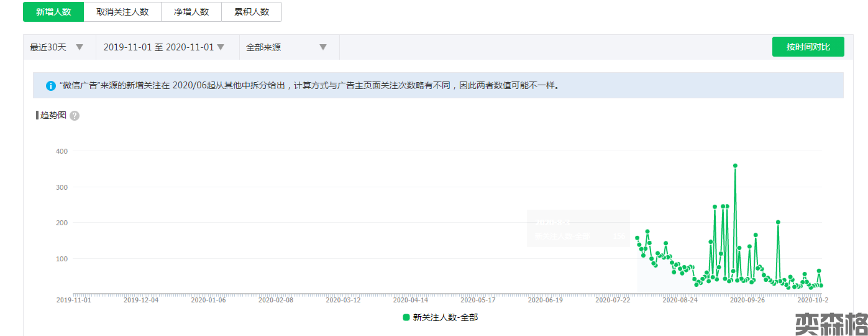
Task: View the 累积人数 tab
Action: (x=252, y=12)
